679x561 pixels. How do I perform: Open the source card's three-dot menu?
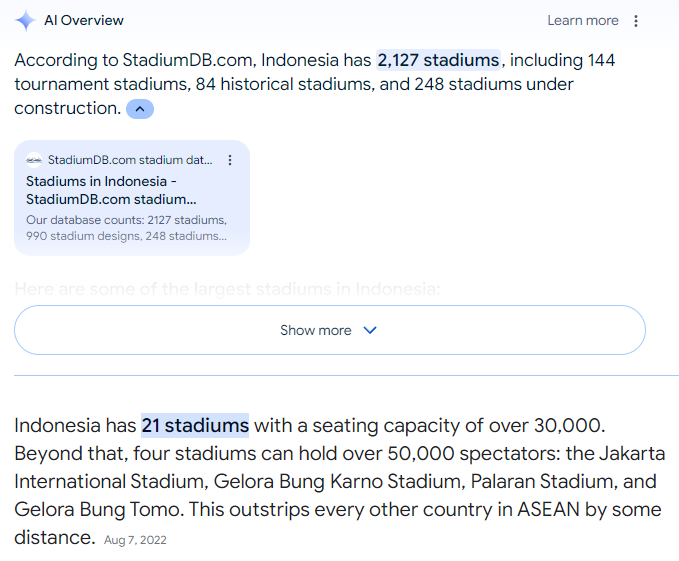coord(230,160)
